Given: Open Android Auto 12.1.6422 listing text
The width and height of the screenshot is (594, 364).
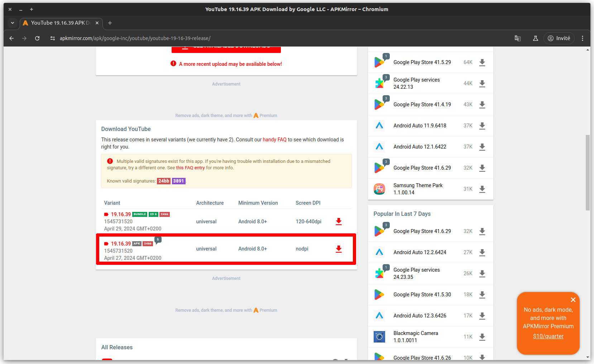Looking at the screenshot, I should tap(420, 147).
